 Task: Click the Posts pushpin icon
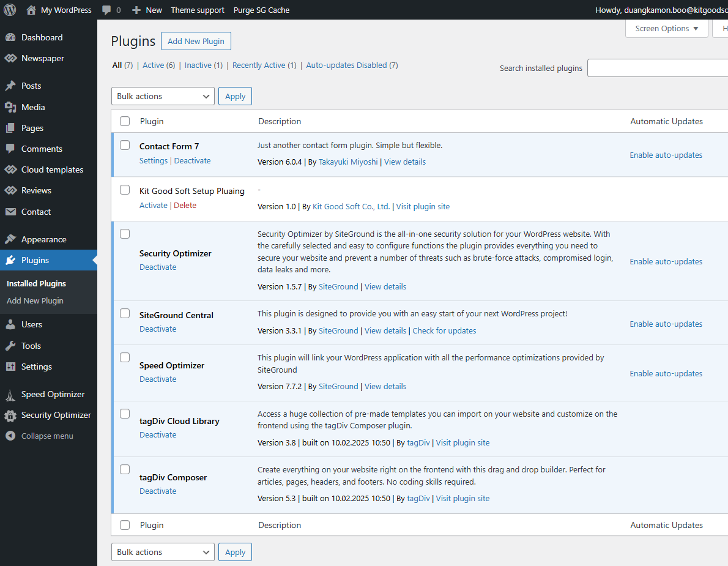pyautogui.click(x=10, y=86)
